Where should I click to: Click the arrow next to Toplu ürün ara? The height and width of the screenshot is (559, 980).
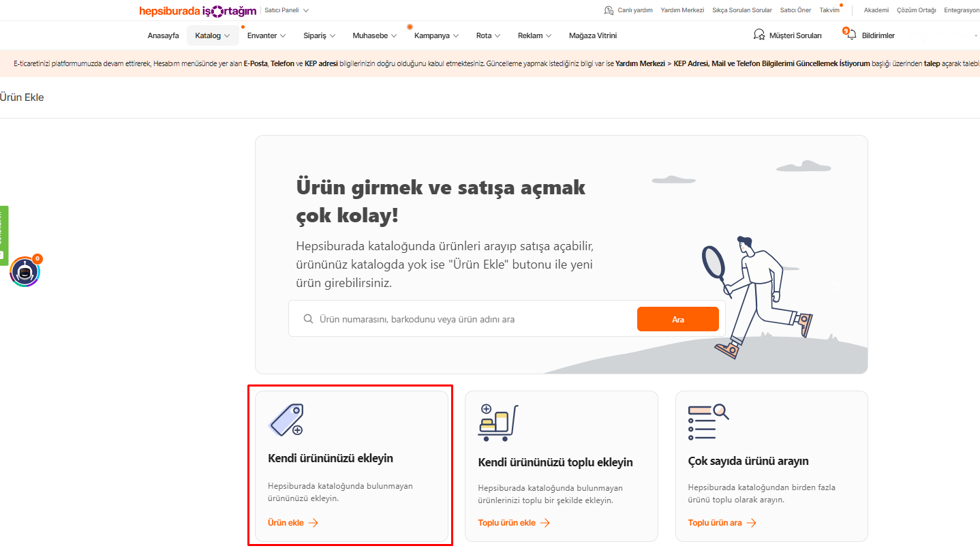point(751,523)
